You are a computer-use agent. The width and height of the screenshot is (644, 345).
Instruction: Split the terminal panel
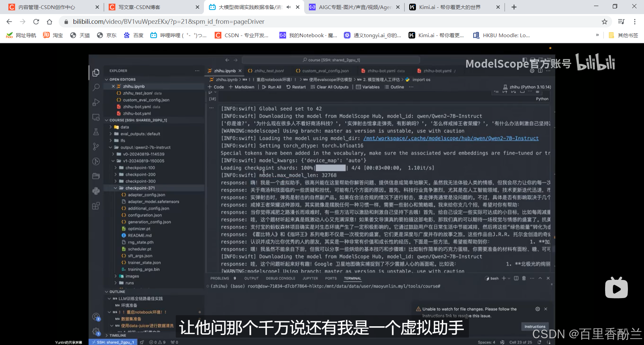pos(516,278)
